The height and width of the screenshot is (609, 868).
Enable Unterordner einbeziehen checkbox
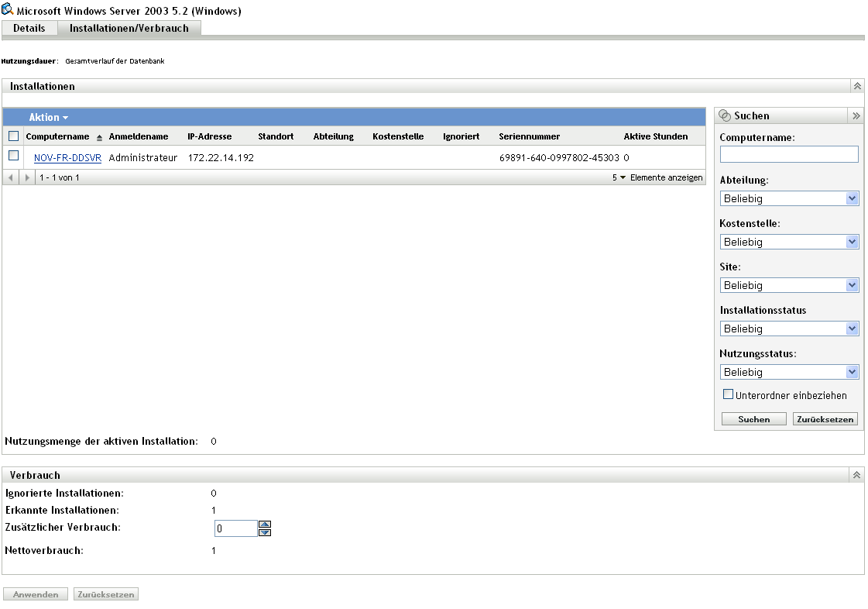729,394
